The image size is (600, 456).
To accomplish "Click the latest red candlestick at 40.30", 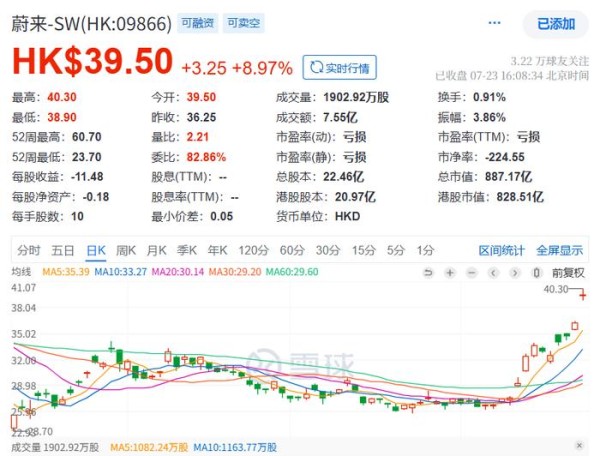I will pos(582,295).
